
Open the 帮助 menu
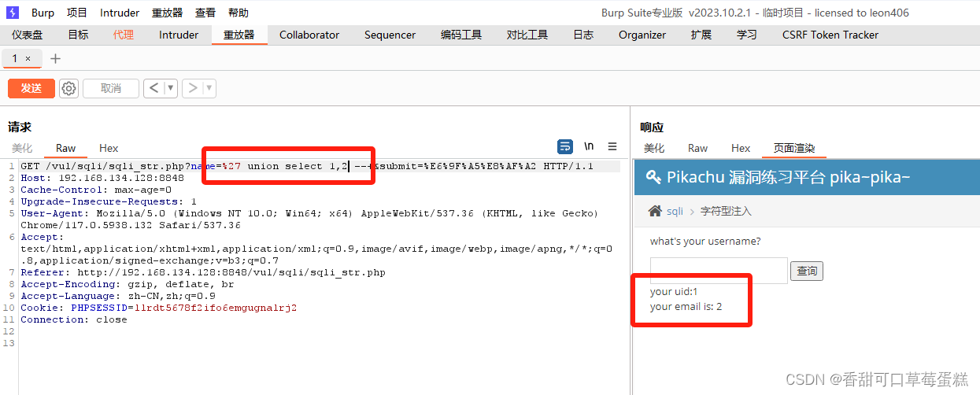(239, 13)
